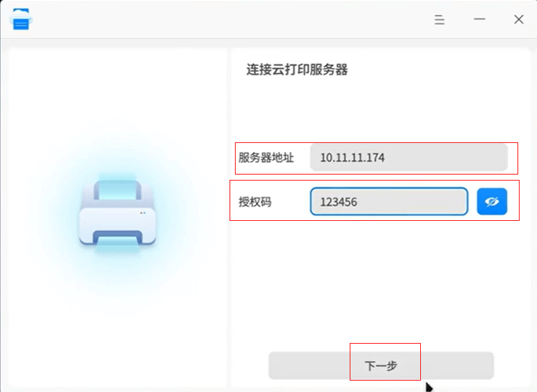The width and height of the screenshot is (537, 392).
Task: Click the 下一步 next step button
Action: [381, 366]
